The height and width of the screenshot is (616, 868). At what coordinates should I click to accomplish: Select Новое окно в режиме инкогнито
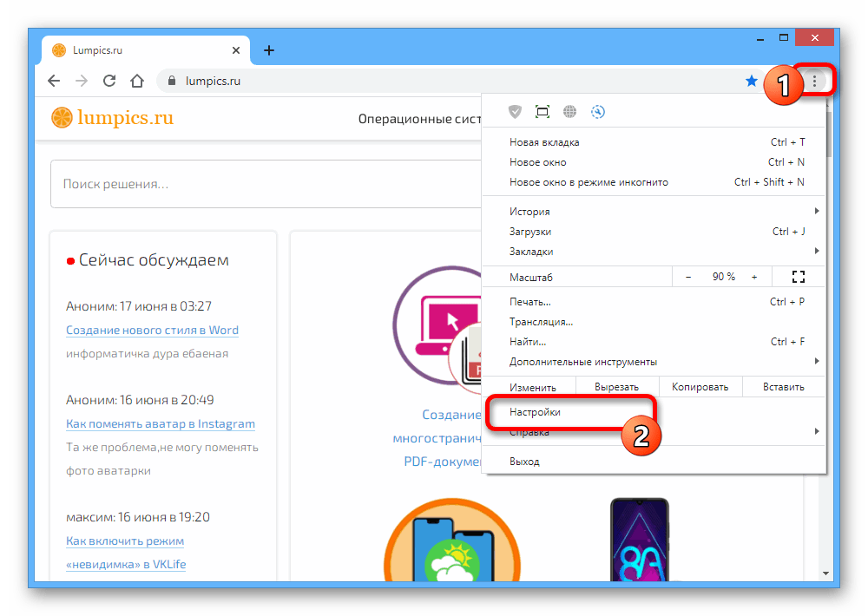589,182
